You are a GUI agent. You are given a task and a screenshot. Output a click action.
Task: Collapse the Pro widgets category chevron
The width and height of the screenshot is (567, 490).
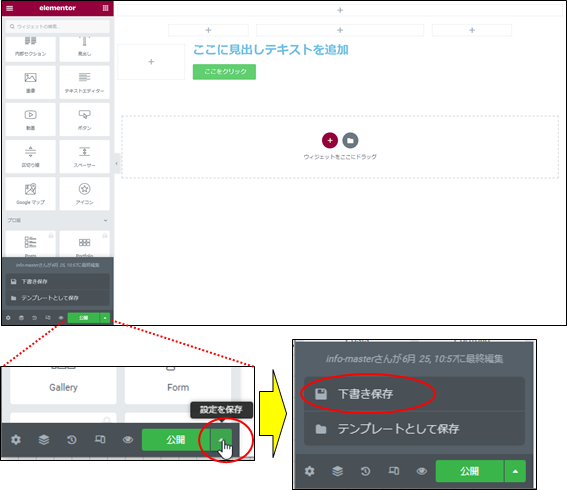105,220
